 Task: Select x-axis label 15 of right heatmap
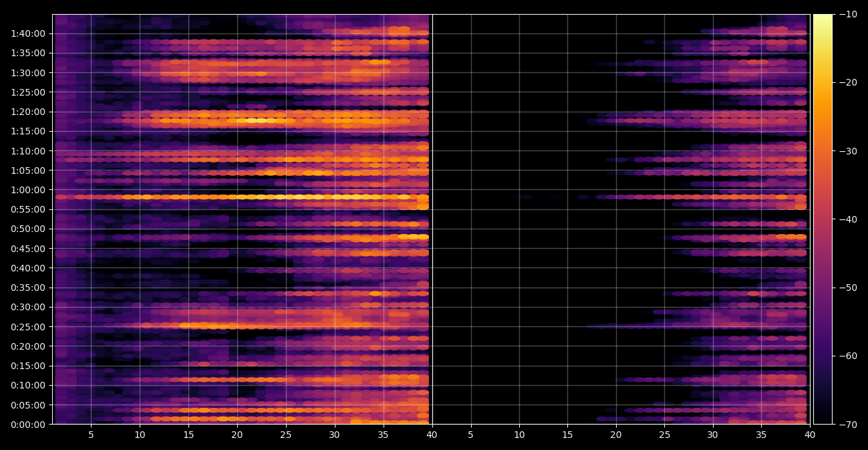point(568,435)
